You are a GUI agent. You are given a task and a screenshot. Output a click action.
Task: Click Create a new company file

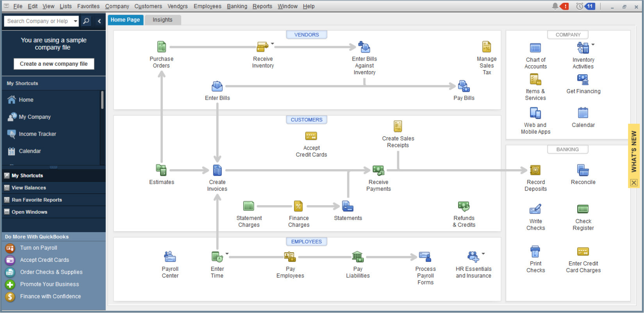(x=54, y=64)
